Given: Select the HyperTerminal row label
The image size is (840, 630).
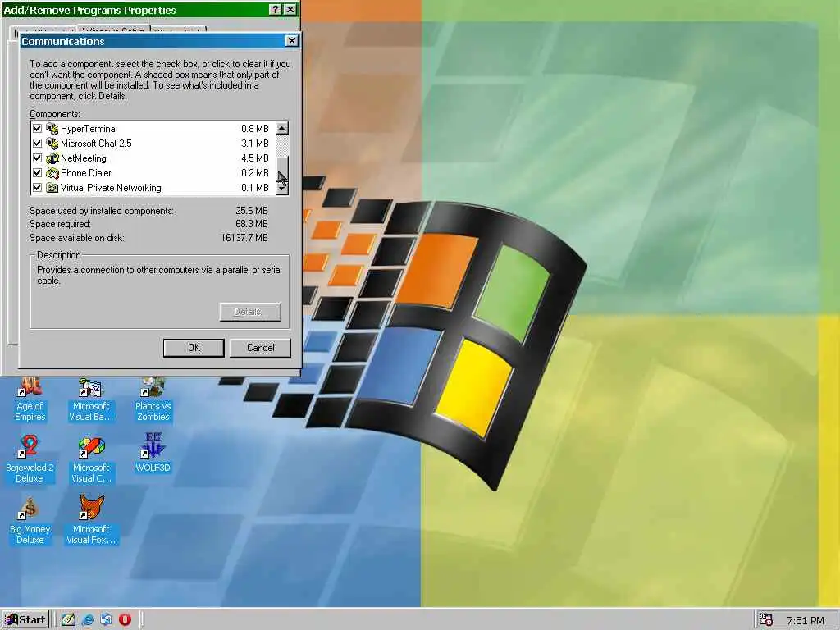Looking at the screenshot, I should click(x=89, y=129).
